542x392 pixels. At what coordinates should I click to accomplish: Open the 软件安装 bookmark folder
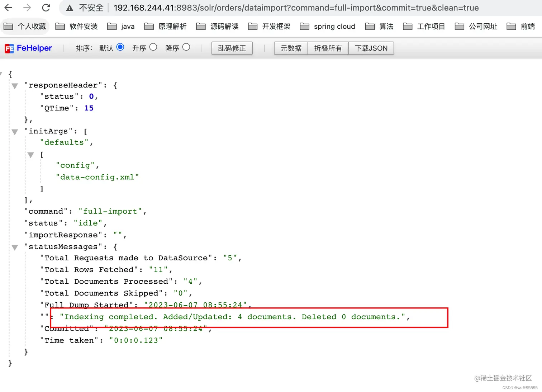(77, 27)
